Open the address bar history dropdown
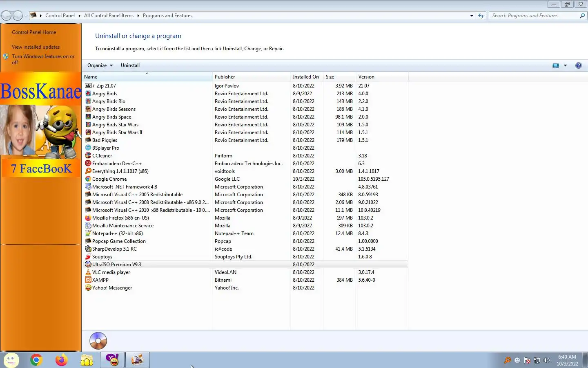The image size is (588, 368). click(x=472, y=16)
